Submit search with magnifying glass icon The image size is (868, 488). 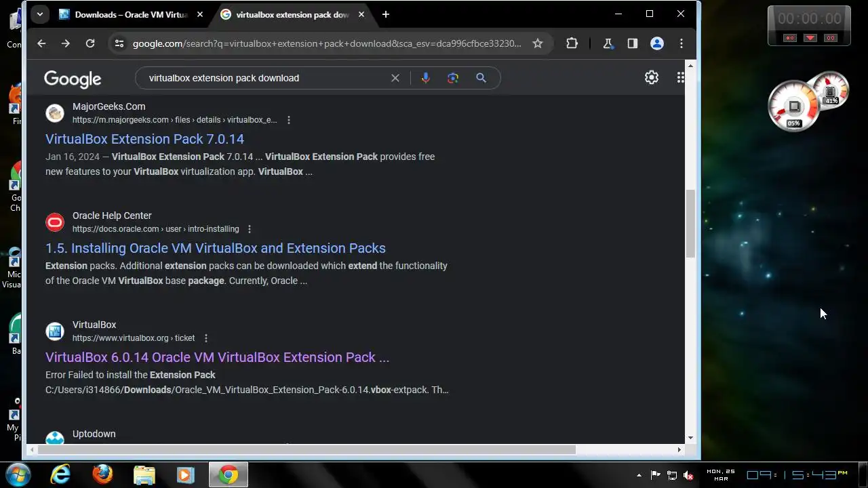481,78
